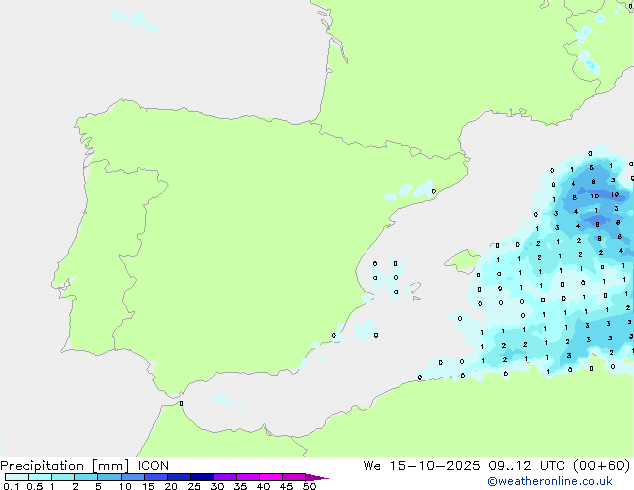Select the 25 mm dark blue legend swatch
The image size is (634, 490).
202,477
